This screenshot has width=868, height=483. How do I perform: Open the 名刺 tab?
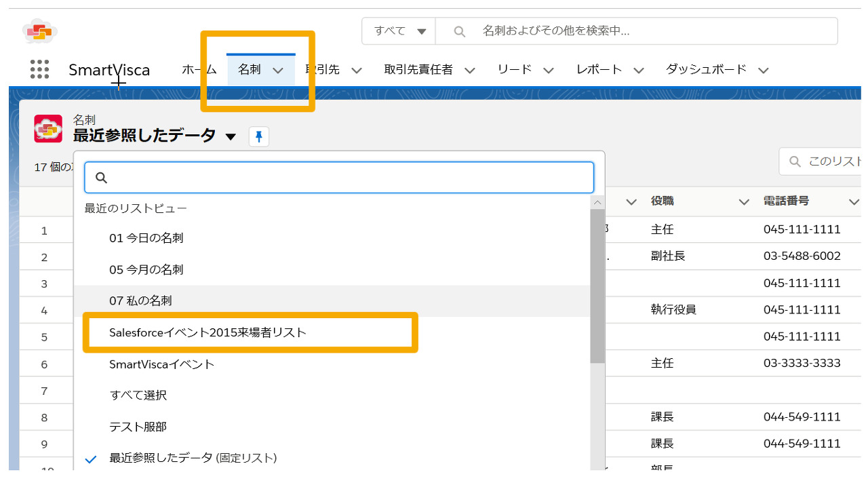(250, 69)
